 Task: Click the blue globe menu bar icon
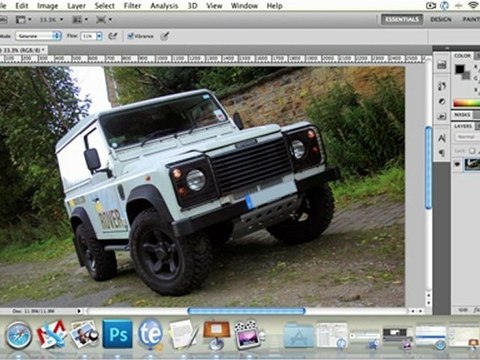click(444, 5)
